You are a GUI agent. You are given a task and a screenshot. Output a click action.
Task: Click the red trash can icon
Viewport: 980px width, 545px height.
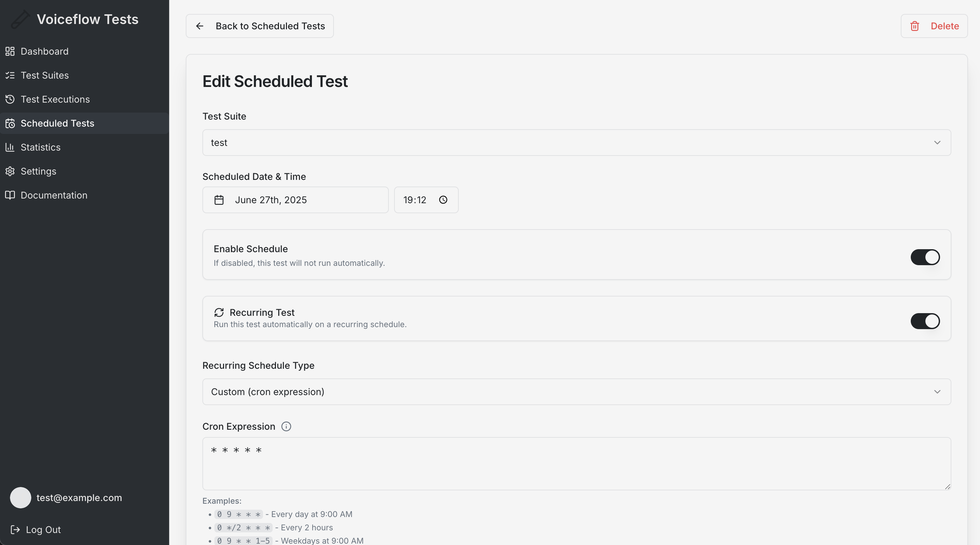pos(915,26)
